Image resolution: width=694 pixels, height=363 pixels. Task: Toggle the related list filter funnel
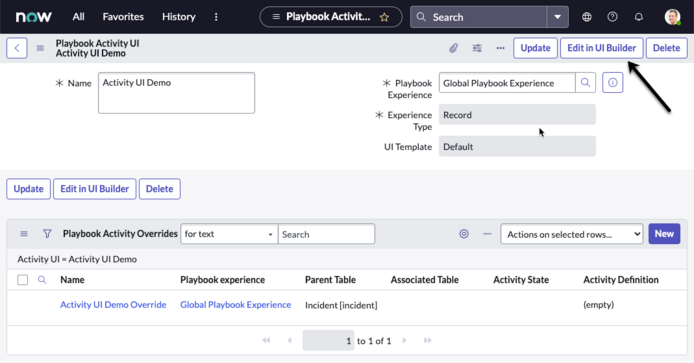(x=47, y=234)
